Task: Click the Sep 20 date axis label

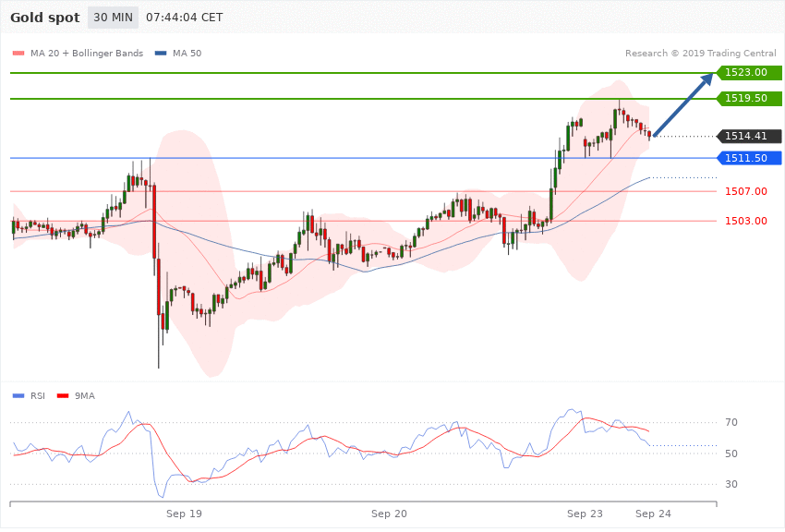Action: [389, 514]
